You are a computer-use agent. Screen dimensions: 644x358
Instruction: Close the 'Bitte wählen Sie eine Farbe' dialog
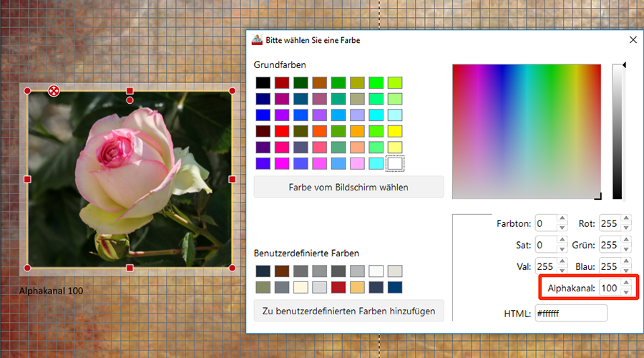coord(632,41)
